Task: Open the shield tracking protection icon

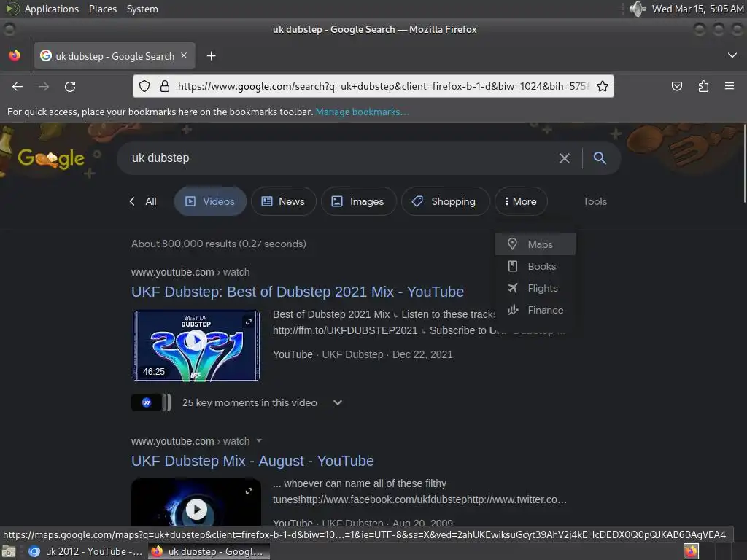Action: click(x=144, y=86)
